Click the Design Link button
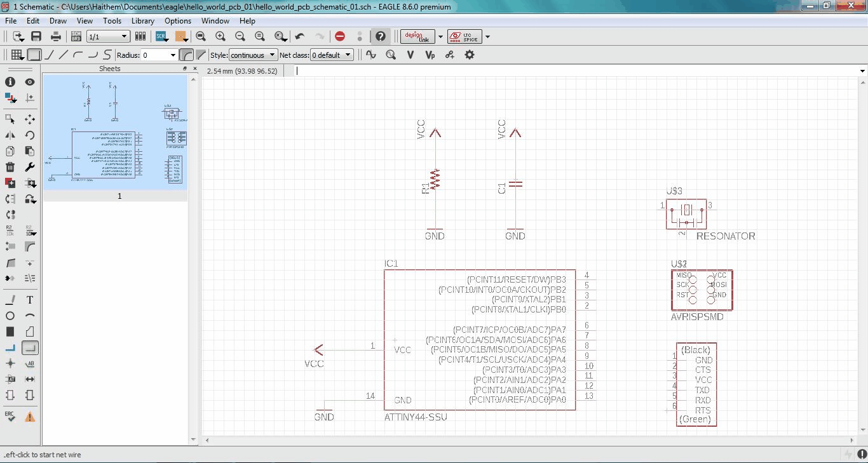 click(x=417, y=37)
